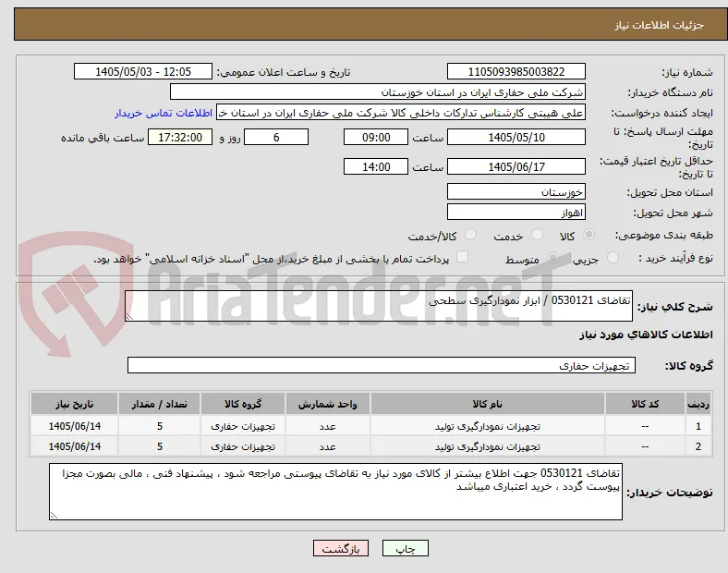The width and height of the screenshot is (728, 573).
Task: Select the جزیی purchase type radio
Action: (613, 258)
